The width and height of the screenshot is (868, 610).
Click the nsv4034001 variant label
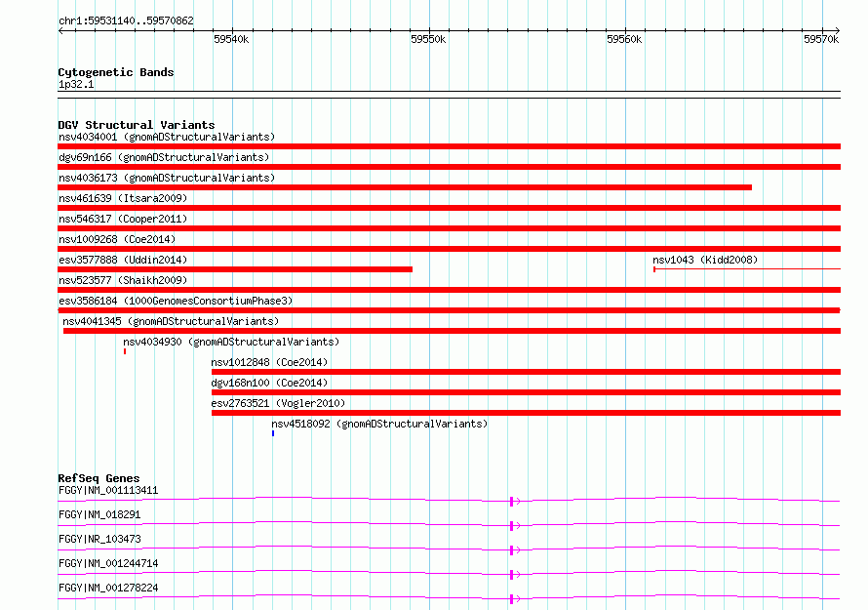(167, 137)
